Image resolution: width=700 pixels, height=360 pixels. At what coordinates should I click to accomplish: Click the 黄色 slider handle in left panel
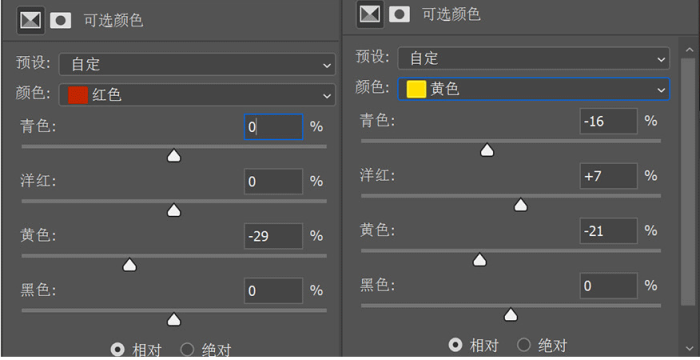tap(129, 265)
